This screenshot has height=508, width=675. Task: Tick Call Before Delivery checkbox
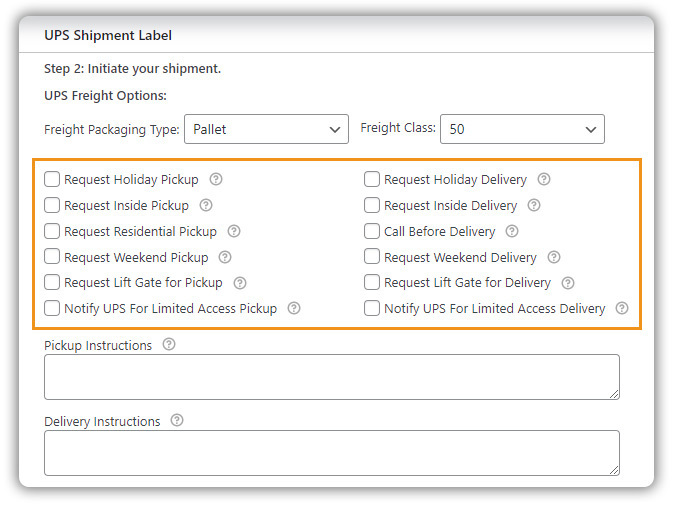[372, 231]
